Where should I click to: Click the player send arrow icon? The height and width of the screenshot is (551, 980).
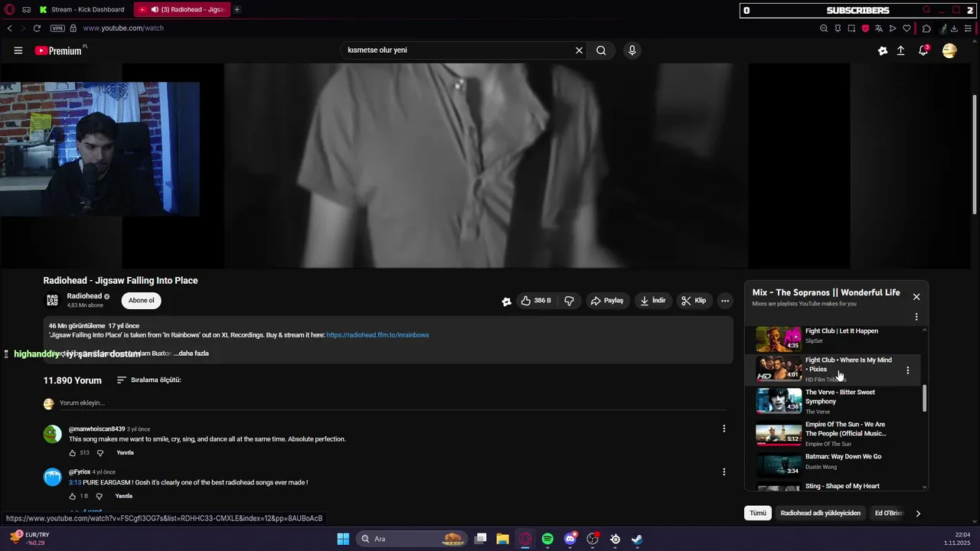coord(893,28)
